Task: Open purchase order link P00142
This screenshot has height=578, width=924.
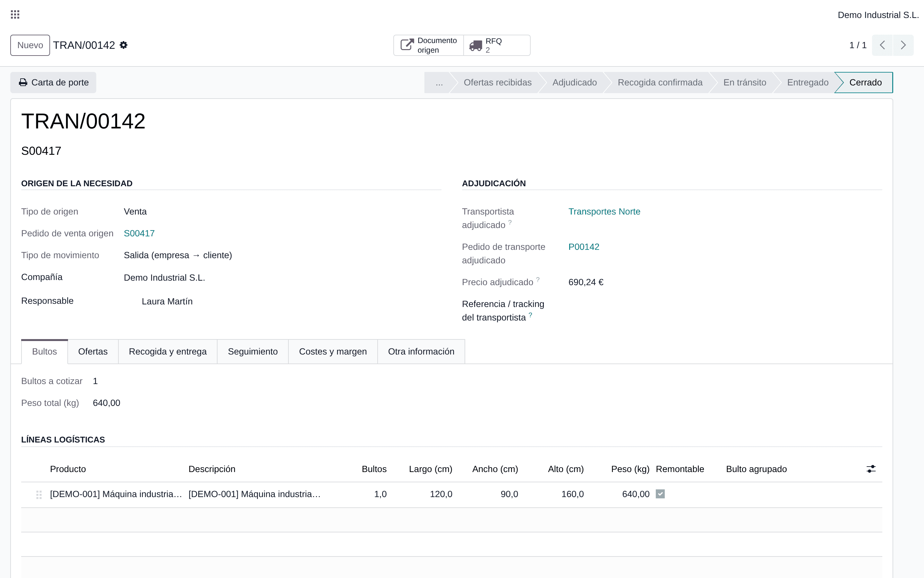Action: pyautogui.click(x=584, y=247)
